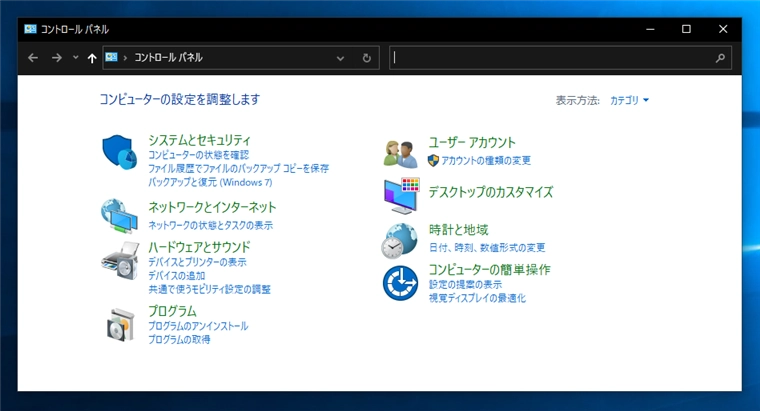Click the UAC shield icon beside アカウントの種類の変更

433,160
